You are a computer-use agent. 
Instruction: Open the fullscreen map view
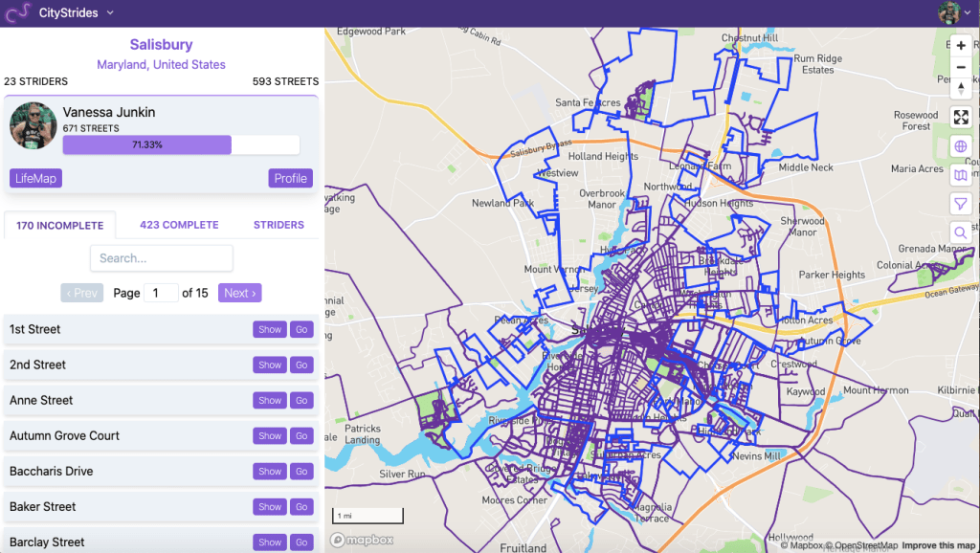pos(961,117)
